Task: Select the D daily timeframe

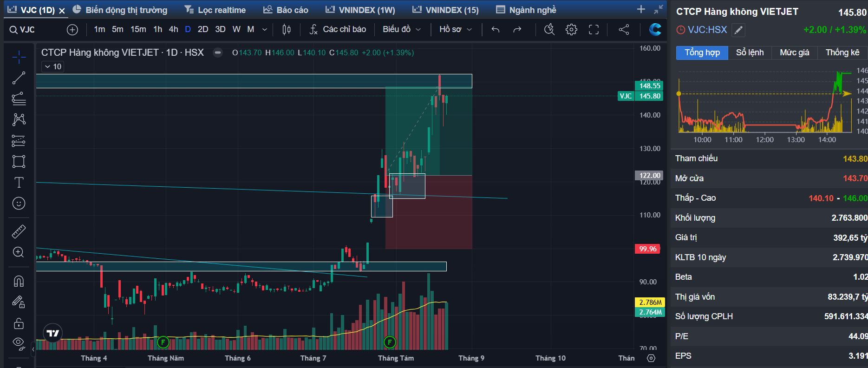Action: (x=188, y=29)
